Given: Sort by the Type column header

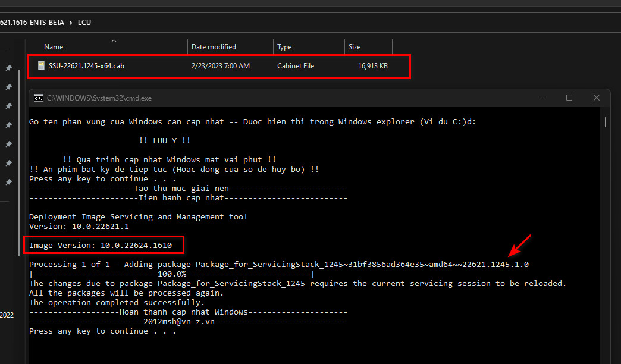Looking at the screenshot, I should pos(284,47).
